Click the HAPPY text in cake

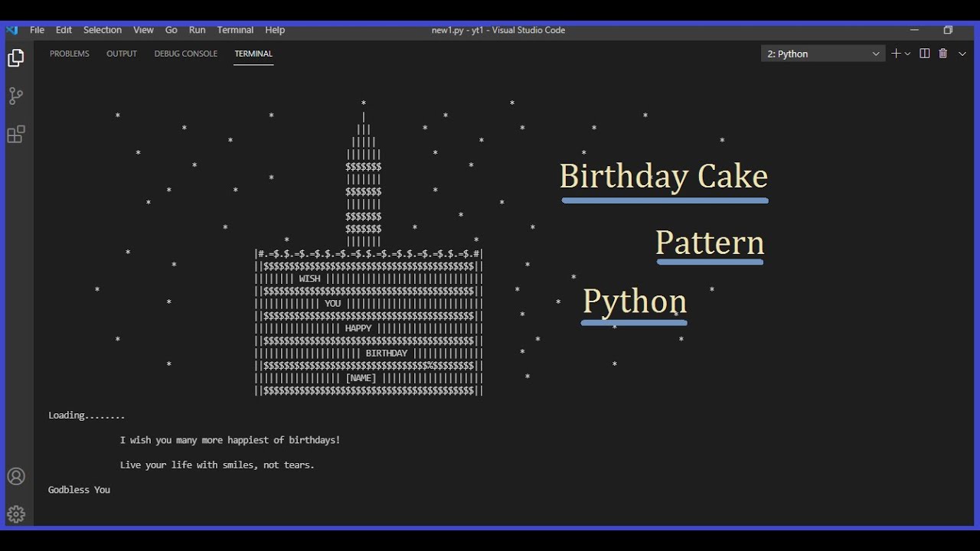point(358,328)
